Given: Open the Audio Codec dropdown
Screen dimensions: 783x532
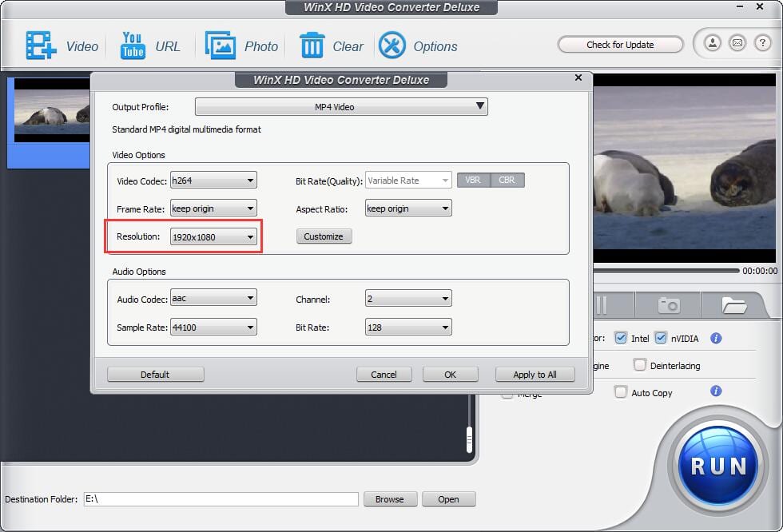Looking at the screenshot, I should 213,298.
